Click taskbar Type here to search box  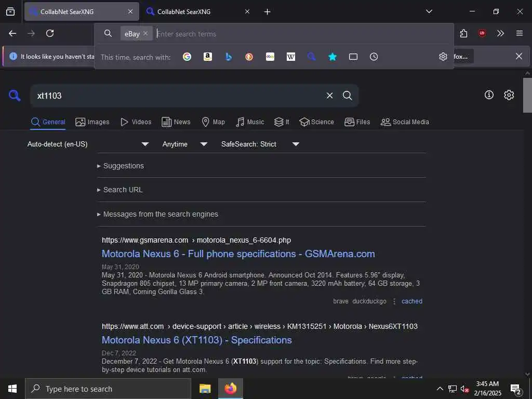pos(108,389)
